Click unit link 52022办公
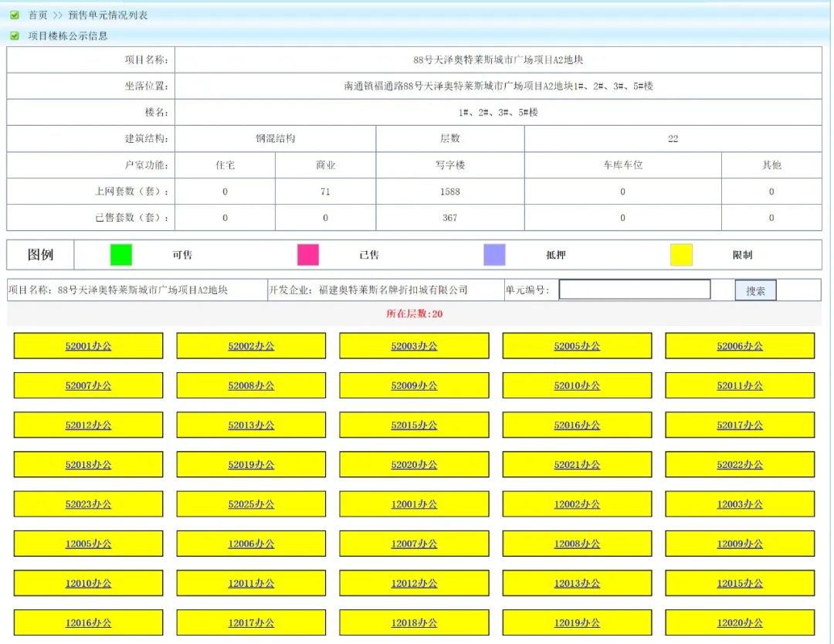 [x=739, y=465]
